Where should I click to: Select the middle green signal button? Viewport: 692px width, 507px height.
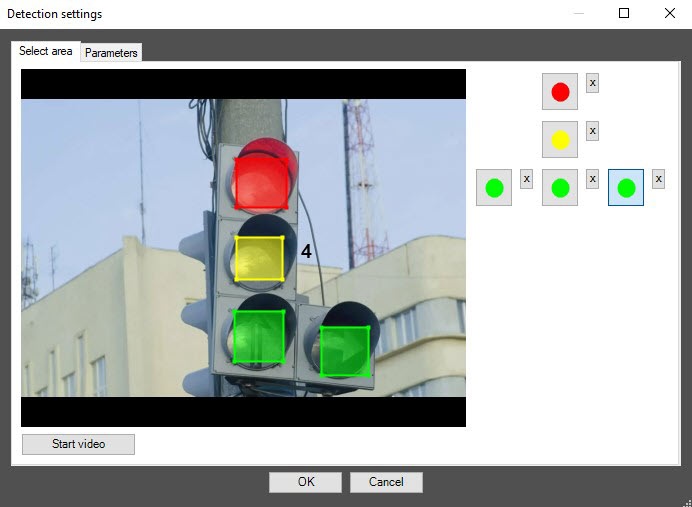(x=560, y=188)
